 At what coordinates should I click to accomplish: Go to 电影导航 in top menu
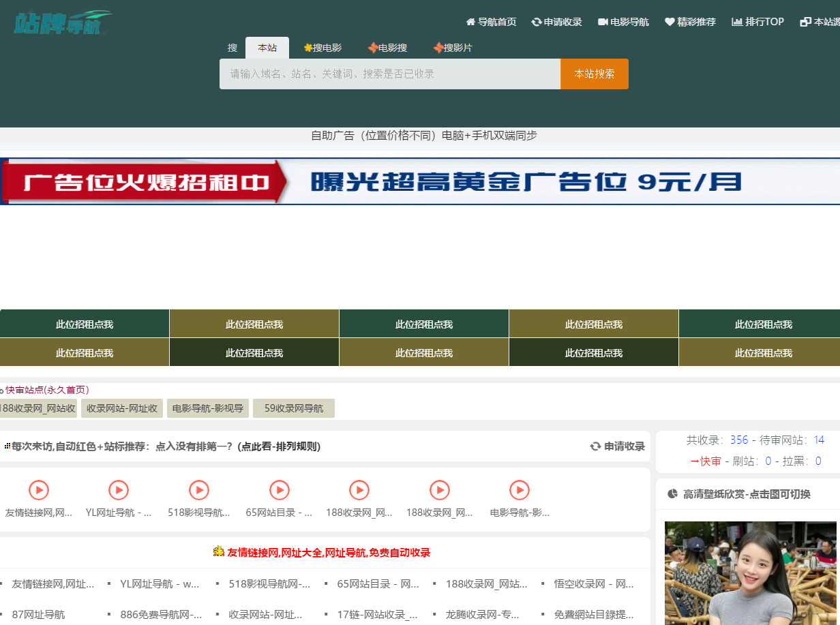coord(623,22)
